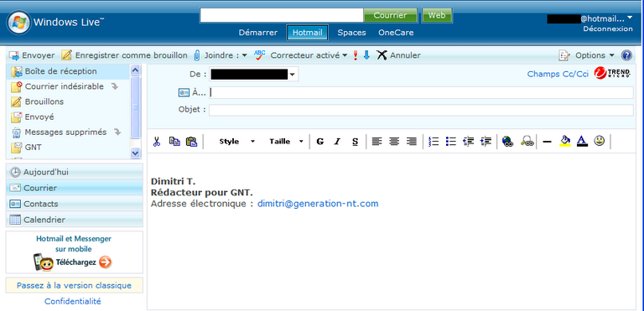The height and width of the screenshot is (311, 644).
Task: Choose font color with A icon
Action: [582, 142]
